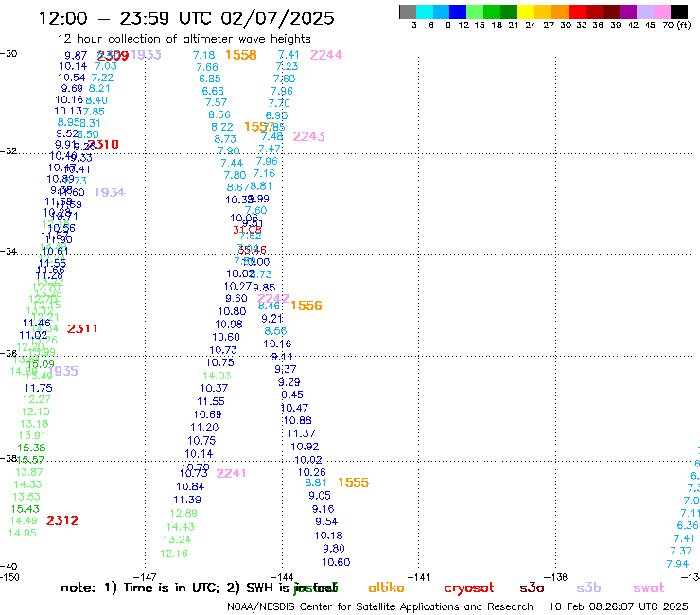Click the cryosat pass time '2310'
The width and height of the screenshot is (700, 615).
point(103,145)
